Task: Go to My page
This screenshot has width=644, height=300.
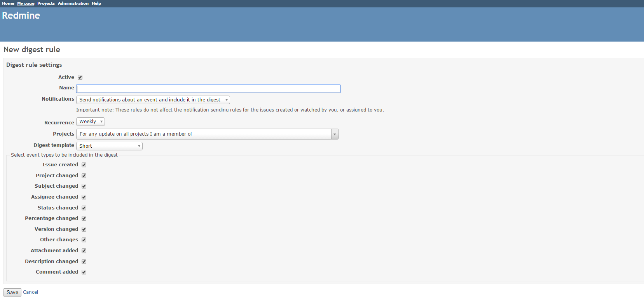Action: (26, 3)
